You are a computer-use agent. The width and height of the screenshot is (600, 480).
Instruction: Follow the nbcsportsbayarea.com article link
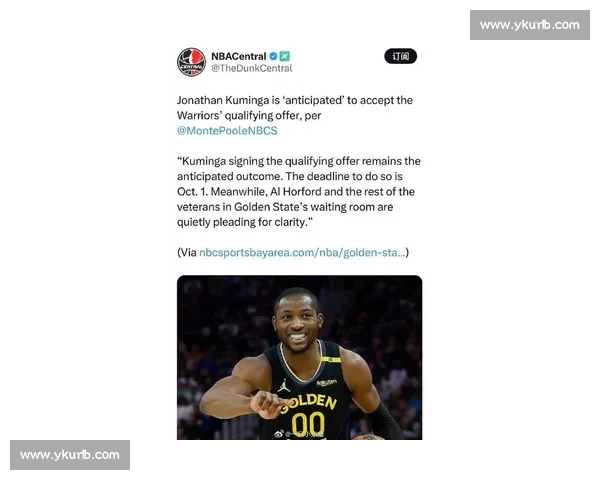302,253
